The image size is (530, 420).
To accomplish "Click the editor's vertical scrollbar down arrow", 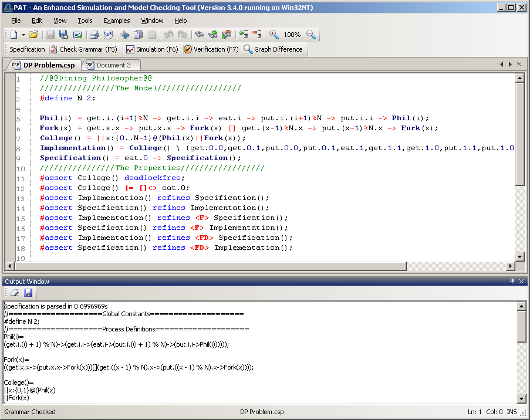I will click(x=519, y=256).
